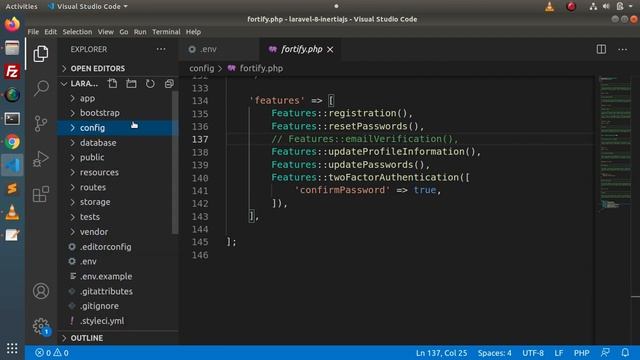The image size is (640, 360).
Task: Open the Run menu
Action: click(x=140, y=32)
